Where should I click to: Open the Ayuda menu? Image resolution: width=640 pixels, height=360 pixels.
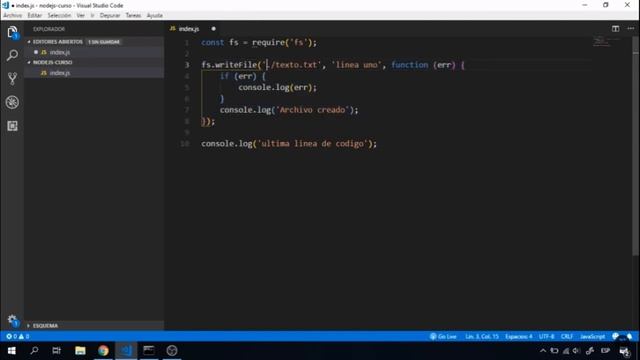(x=155, y=15)
